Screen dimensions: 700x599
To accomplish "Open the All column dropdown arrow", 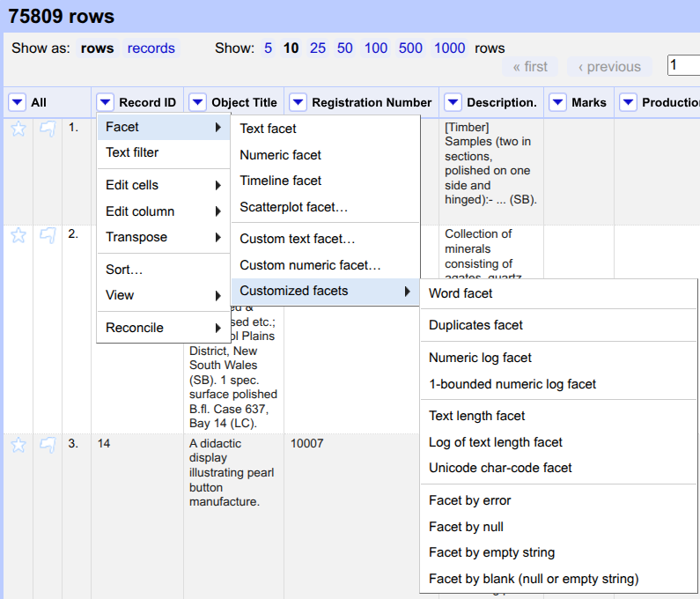I will [17, 103].
